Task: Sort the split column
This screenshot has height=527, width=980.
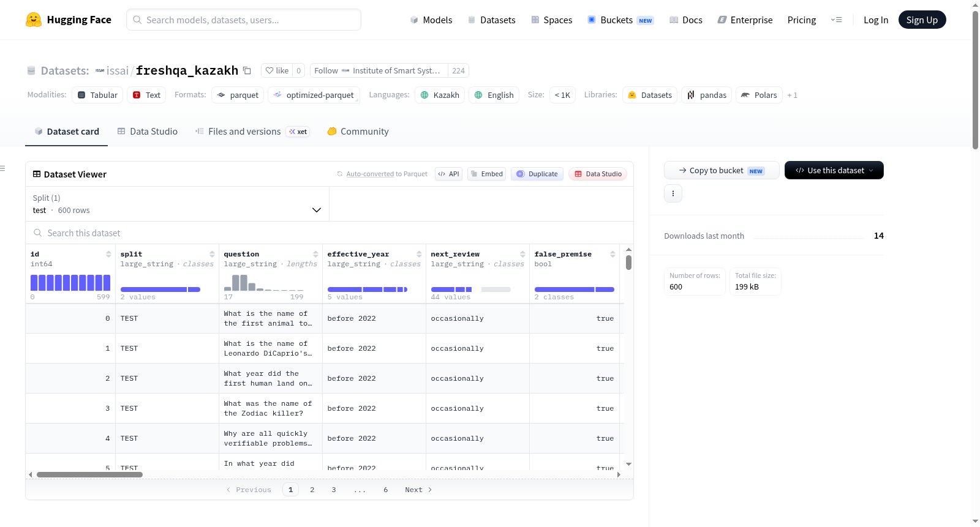Action: 212,254
